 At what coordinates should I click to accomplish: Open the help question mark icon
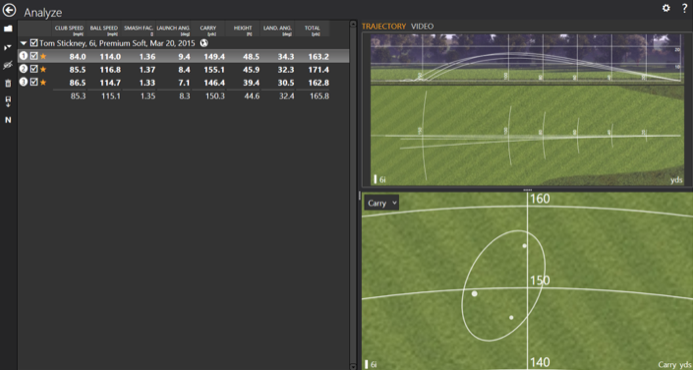pyautogui.click(x=684, y=8)
